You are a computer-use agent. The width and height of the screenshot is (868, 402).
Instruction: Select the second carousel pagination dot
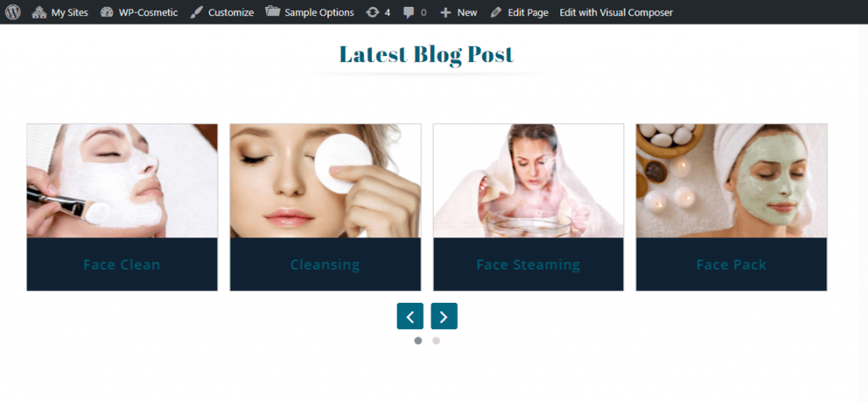(437, 341)
